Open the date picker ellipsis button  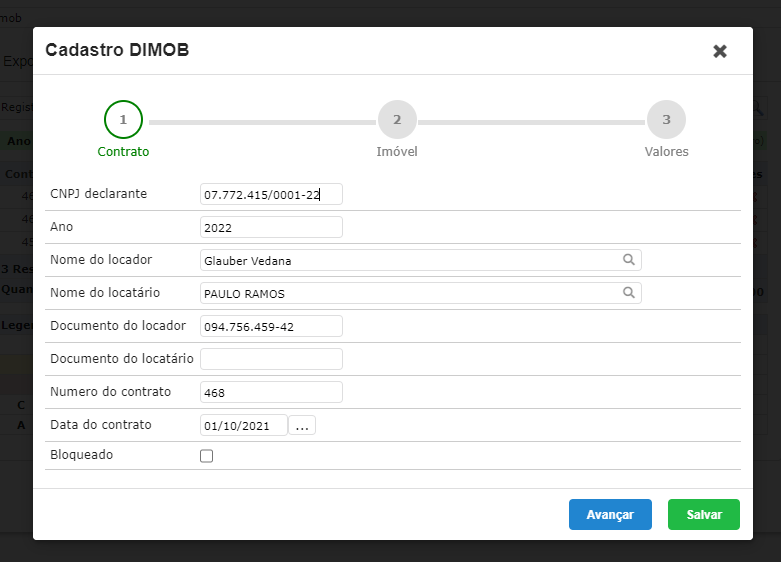(x=302, y=425)
